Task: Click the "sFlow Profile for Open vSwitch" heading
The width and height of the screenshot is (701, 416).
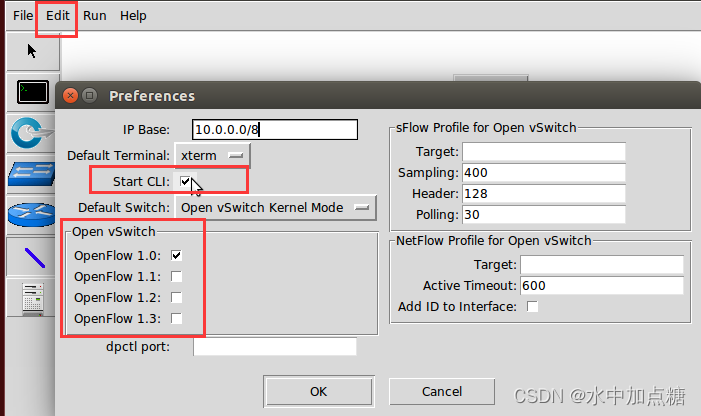Action: pos(486,128)
